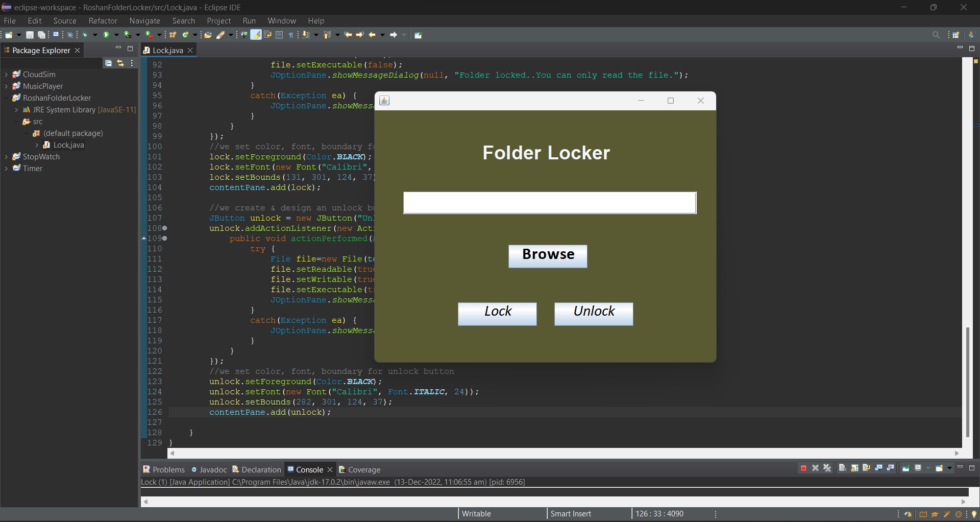Viewport: 980px width, 522px height.
Task: Open the Run button dropdown arrow
Action: (116, 35)
